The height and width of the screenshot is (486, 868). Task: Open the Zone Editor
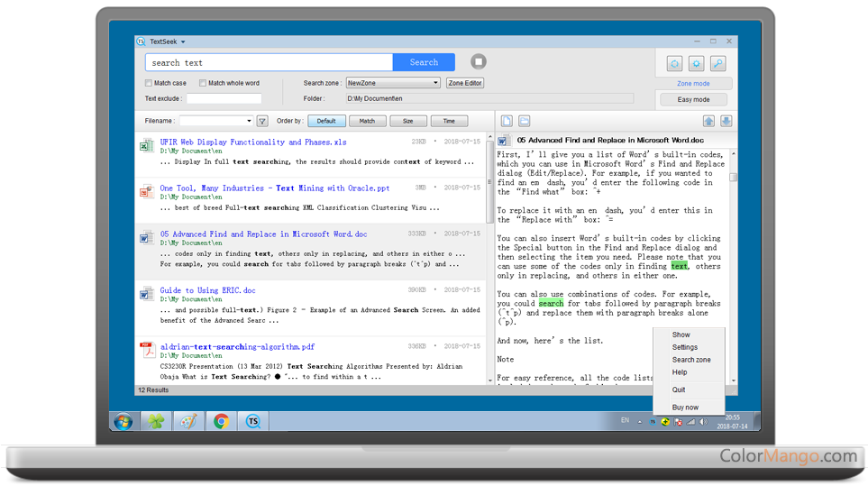pos(465,83)
